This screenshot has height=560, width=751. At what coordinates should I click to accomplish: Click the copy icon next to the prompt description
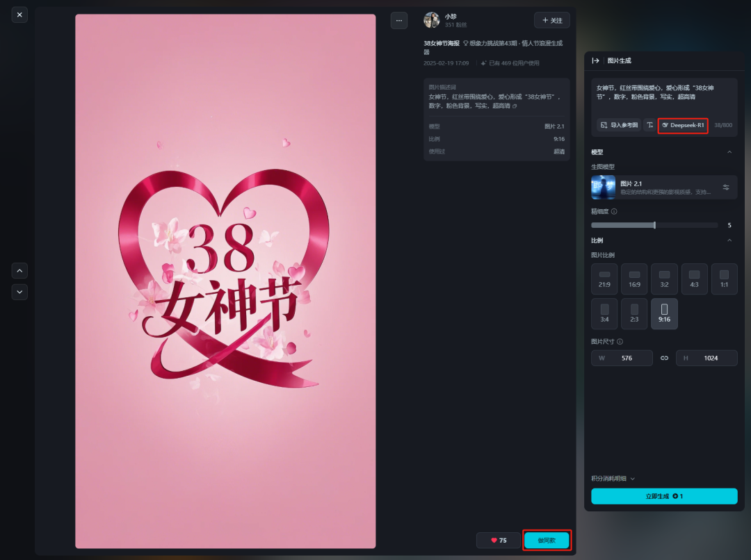click(515, 106)
